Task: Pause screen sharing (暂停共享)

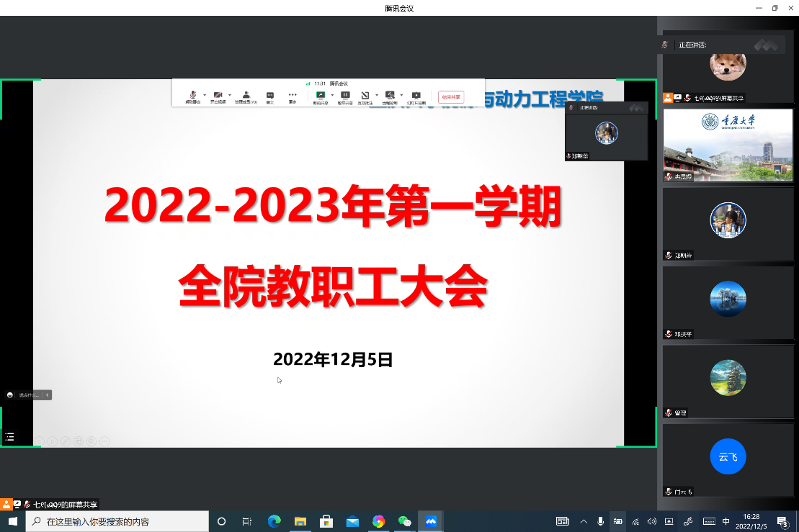Action: (x=345, y=96)
